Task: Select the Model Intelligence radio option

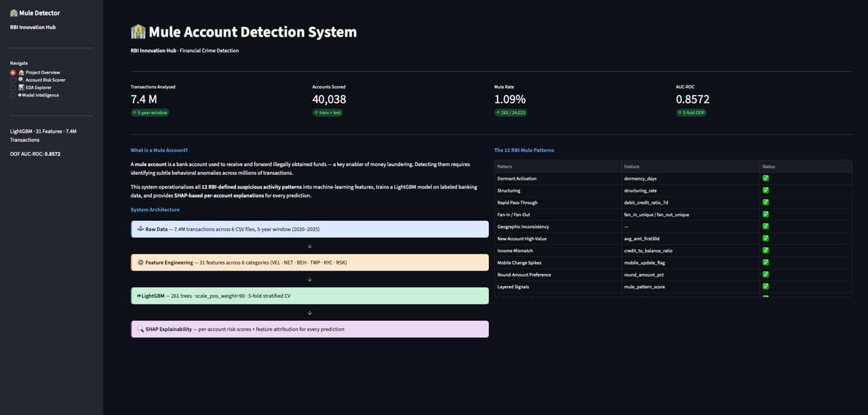Action: point(13,95)
